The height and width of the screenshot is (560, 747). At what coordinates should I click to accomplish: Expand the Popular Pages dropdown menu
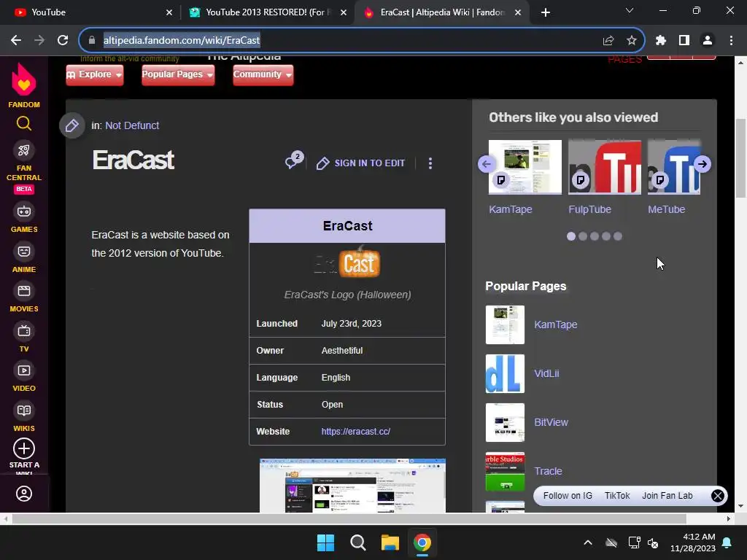click(178, 75)
